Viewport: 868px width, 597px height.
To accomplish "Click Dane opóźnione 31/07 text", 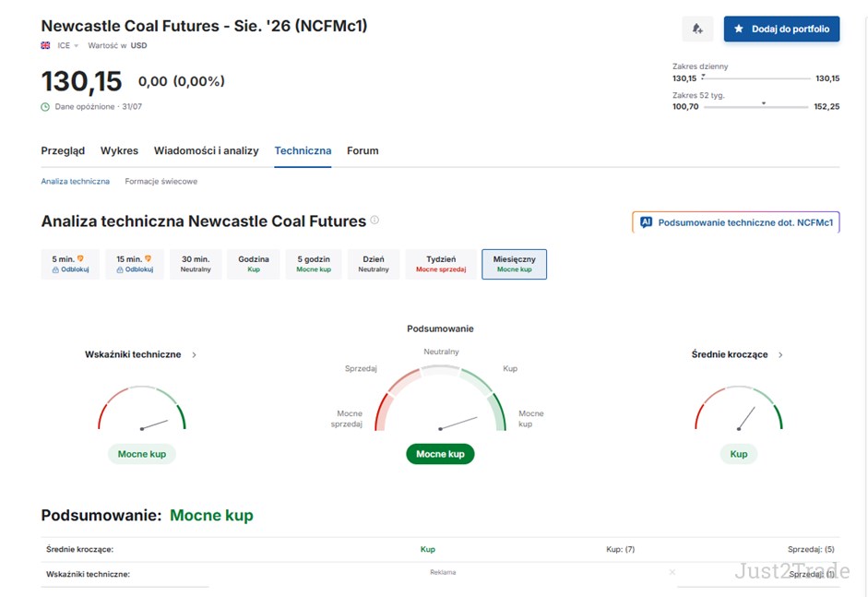I will 99,107.
